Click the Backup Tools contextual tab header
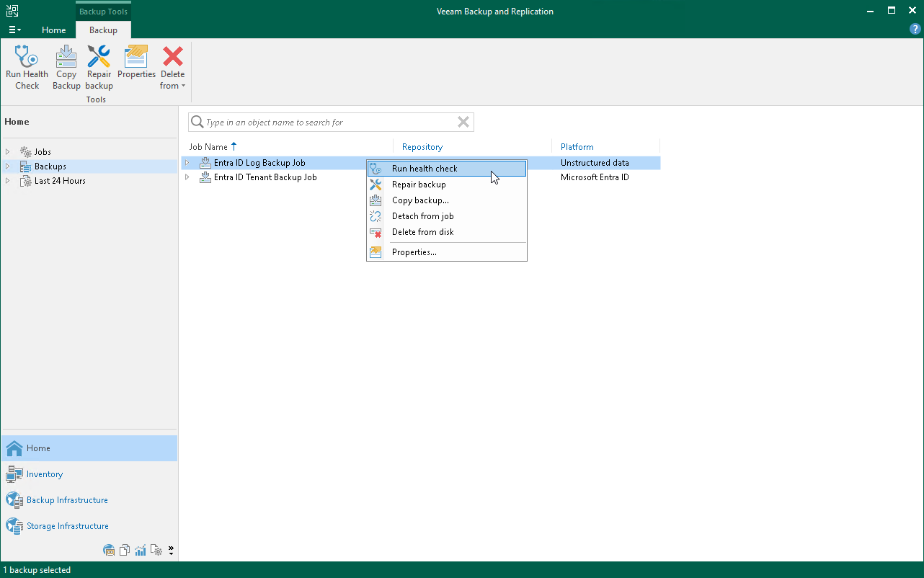924x578 pixels. (103, 12)
